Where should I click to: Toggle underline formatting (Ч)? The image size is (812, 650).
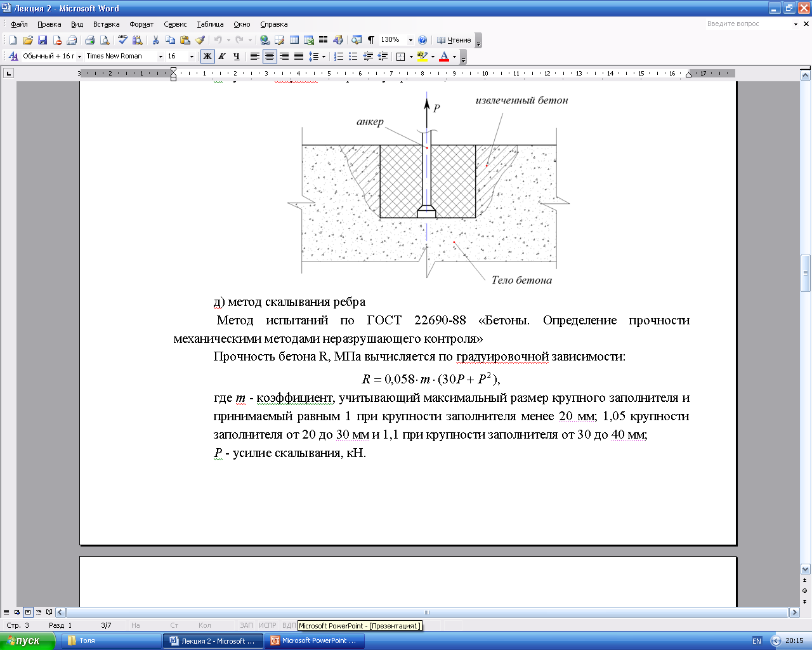pos(237,56)
